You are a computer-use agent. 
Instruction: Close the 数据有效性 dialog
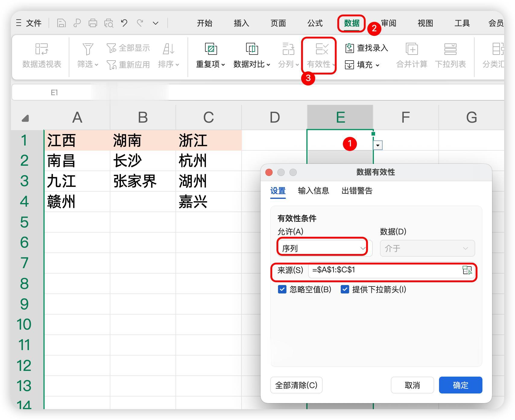point(269,172)
